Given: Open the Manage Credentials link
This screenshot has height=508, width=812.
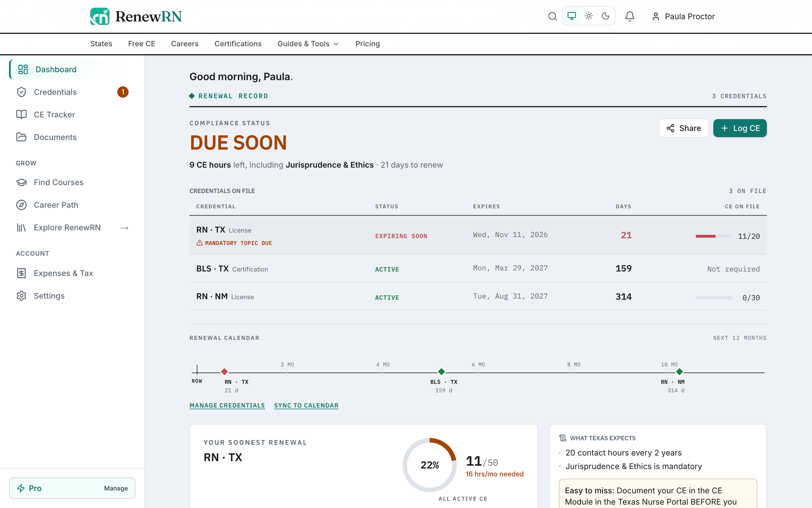Looking at the screenshot, I should pyautogui.click(x=227, y=406).
